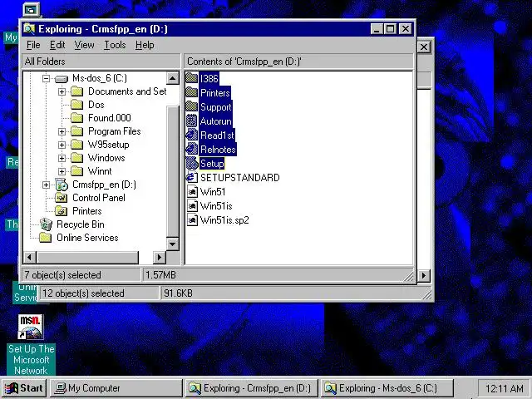Select the Crmsfpp_en (D:) CD drive icon
Viewport: 532px width, 399px height.
pos(62,185)
